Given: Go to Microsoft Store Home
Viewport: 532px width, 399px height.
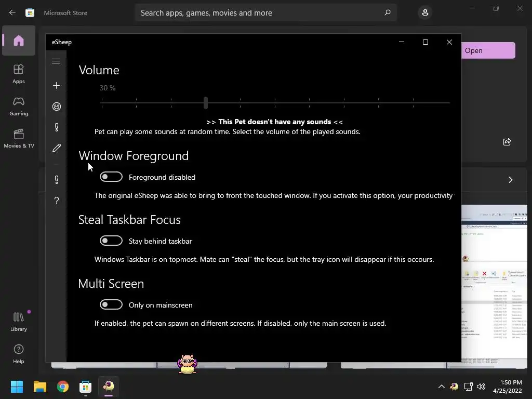Looking at the screenshot, I should (x=19, y=41).
